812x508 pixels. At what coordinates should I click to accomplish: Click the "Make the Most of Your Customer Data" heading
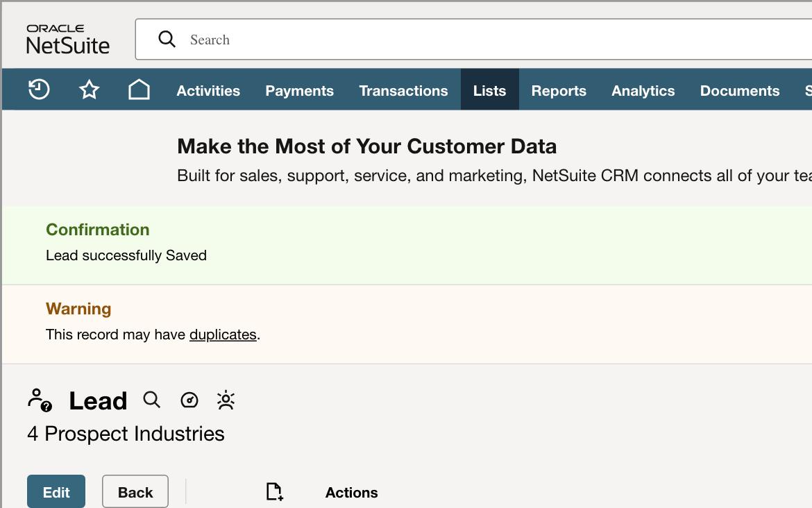click(366, 146)
